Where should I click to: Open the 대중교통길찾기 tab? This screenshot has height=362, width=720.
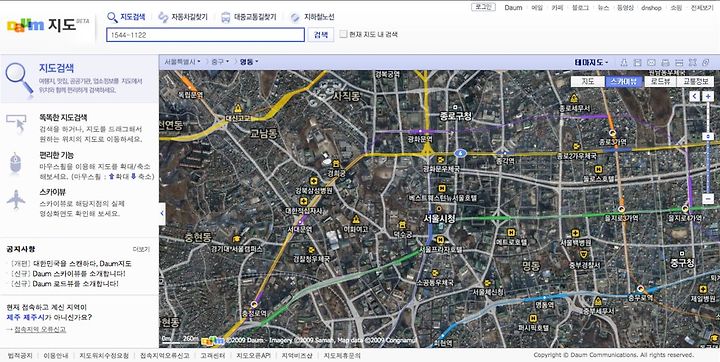point(248,17)
